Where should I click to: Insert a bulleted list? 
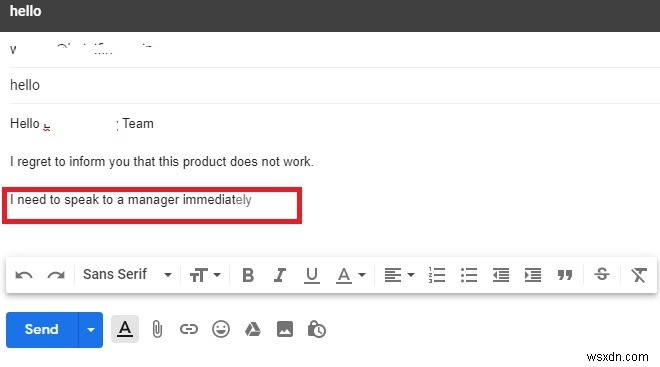click(x=469, y=275)
